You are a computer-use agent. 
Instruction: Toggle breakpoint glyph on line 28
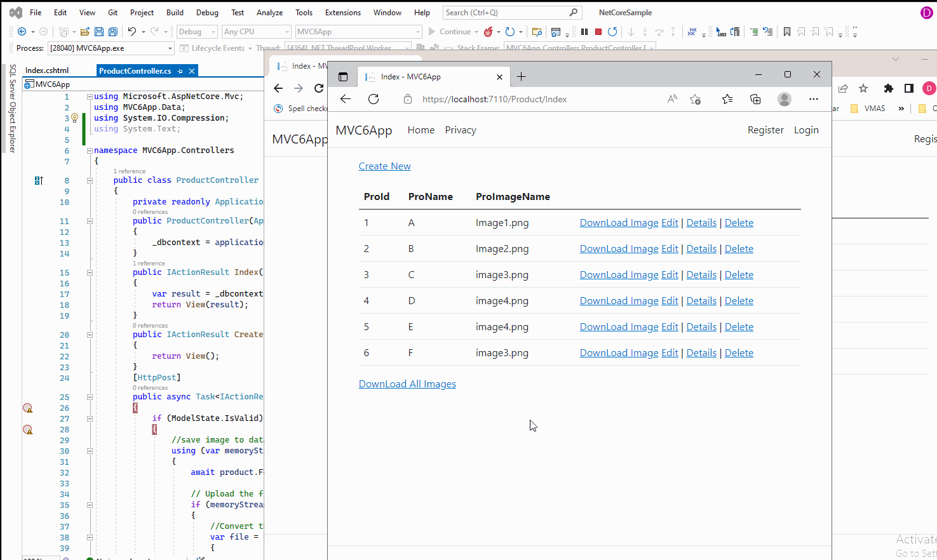coord(28,429)
